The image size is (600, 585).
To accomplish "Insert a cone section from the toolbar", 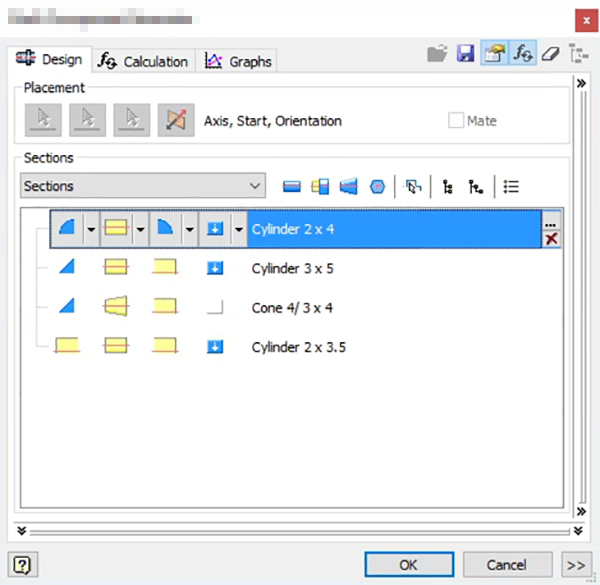I will [349, 187].
